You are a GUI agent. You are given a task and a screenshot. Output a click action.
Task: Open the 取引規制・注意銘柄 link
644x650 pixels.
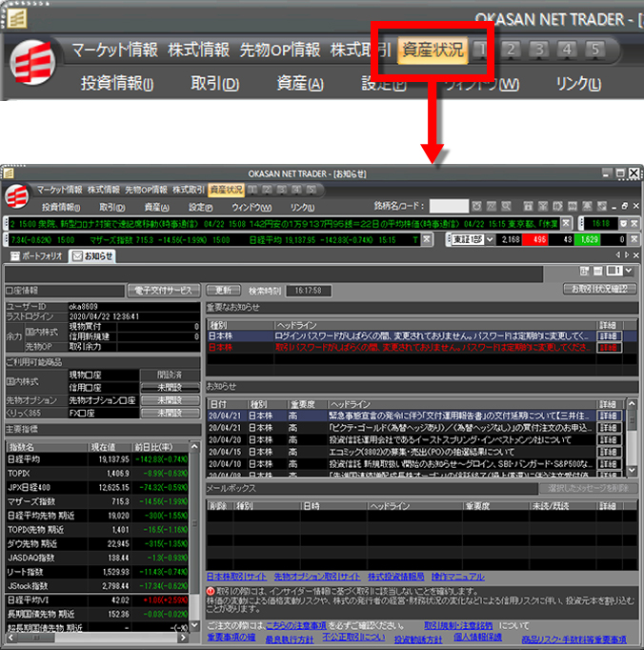(458, 625)
